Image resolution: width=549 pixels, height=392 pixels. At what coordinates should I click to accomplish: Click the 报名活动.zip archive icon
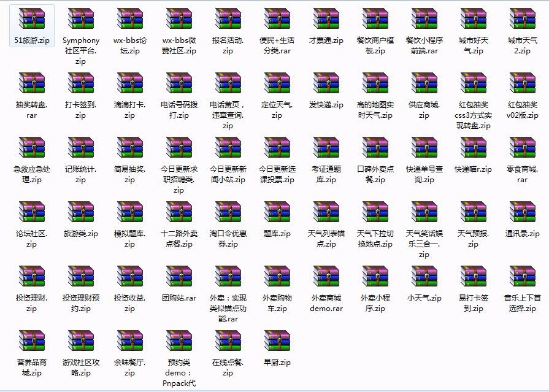click(x=228, y=18)
